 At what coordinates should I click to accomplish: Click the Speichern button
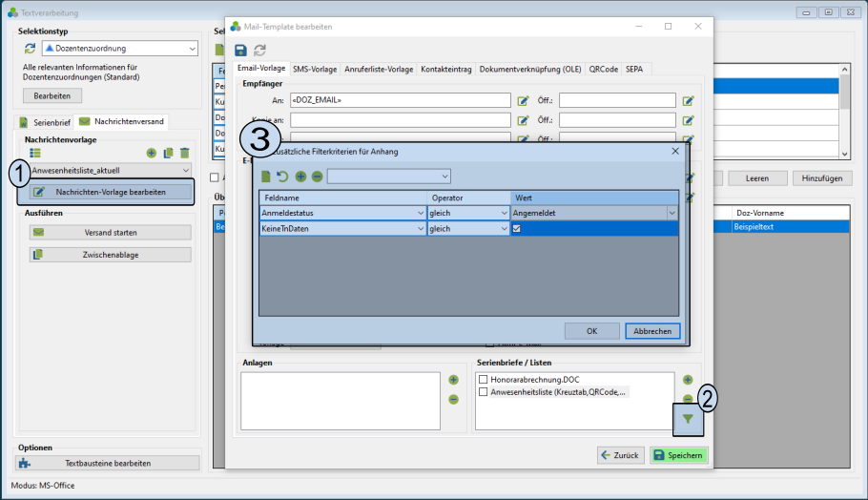point(678,455)
